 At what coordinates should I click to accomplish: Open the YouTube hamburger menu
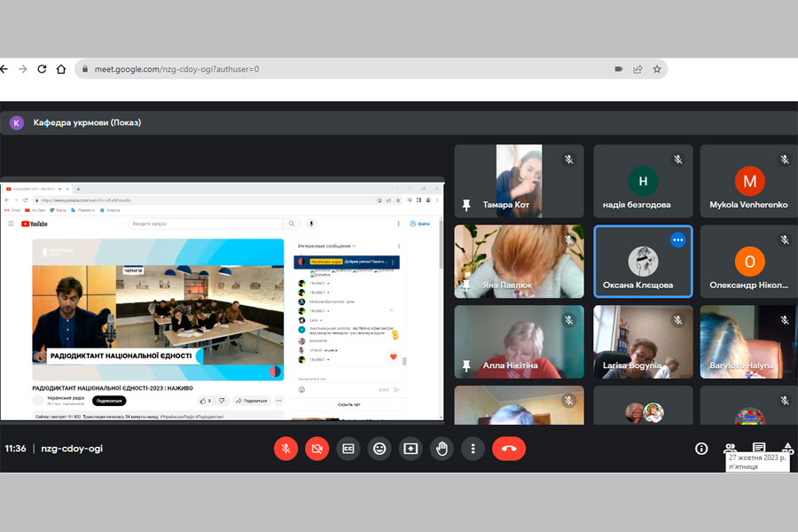pyautogui.click(x=11, y=223)
